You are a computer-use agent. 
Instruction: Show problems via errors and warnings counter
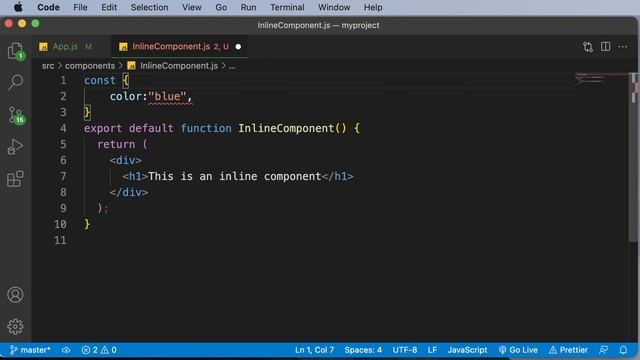99,350
